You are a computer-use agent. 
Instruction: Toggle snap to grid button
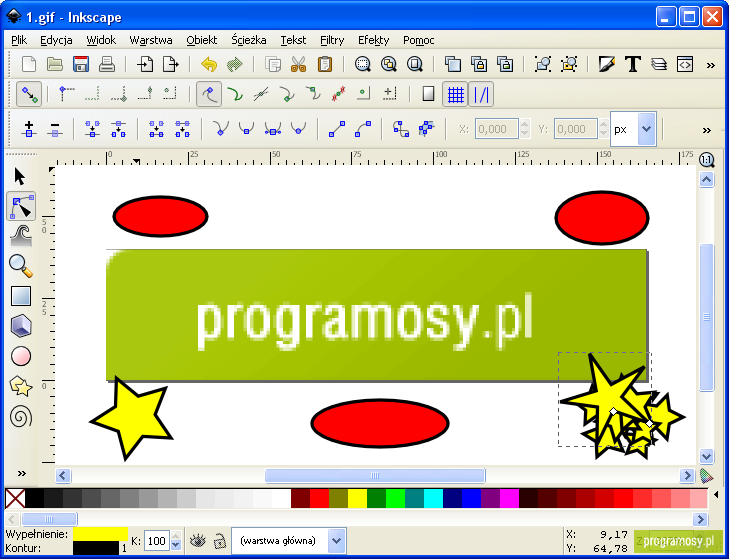point(455,94)
